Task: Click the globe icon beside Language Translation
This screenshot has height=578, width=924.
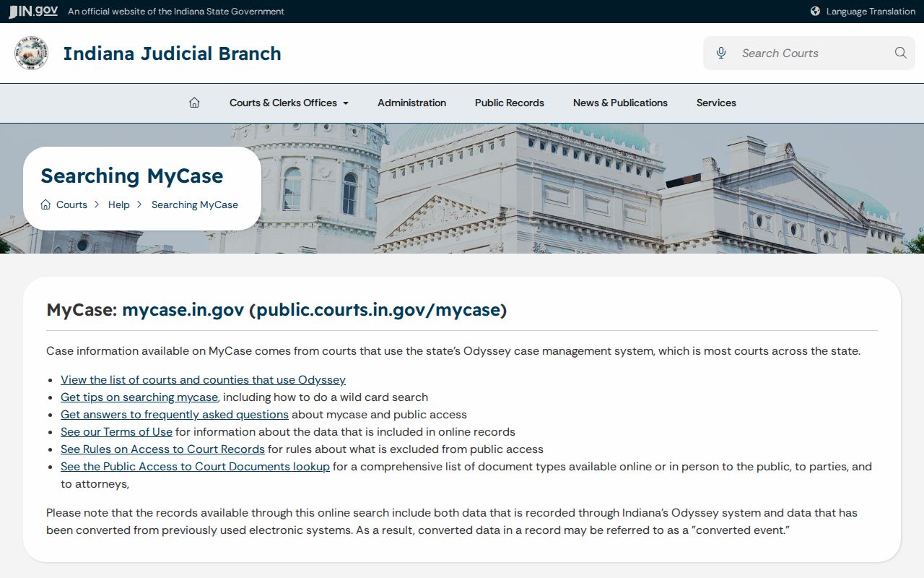Action: [815, 11]
